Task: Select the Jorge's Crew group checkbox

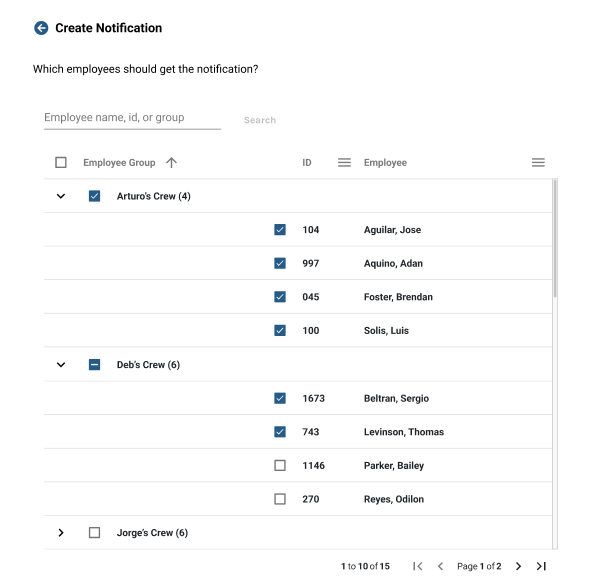Action: coord(95,533)
